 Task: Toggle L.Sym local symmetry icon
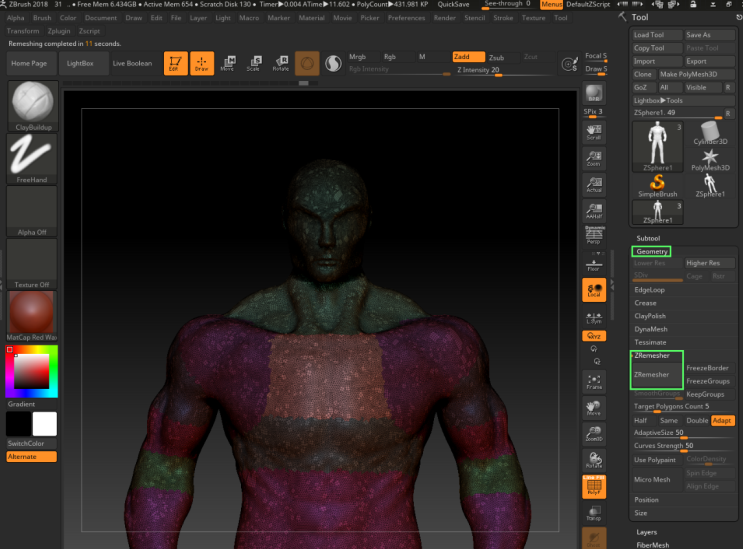tap(594, 317)
